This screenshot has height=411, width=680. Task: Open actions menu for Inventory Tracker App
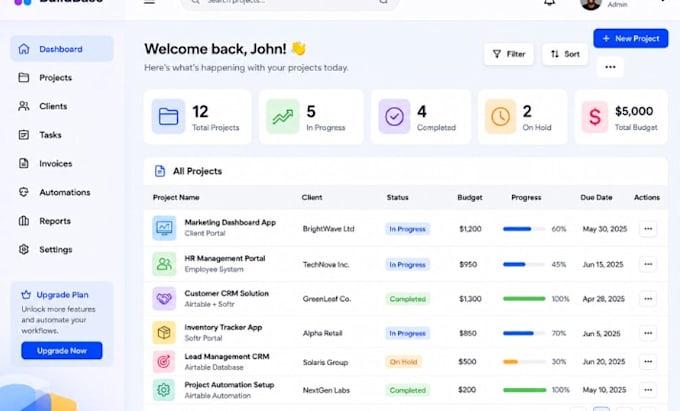point(648,333)
